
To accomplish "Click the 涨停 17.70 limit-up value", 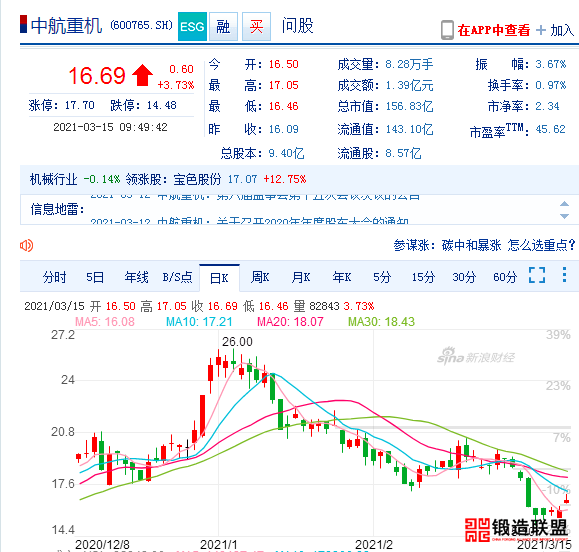I will [x=79, y=105].
